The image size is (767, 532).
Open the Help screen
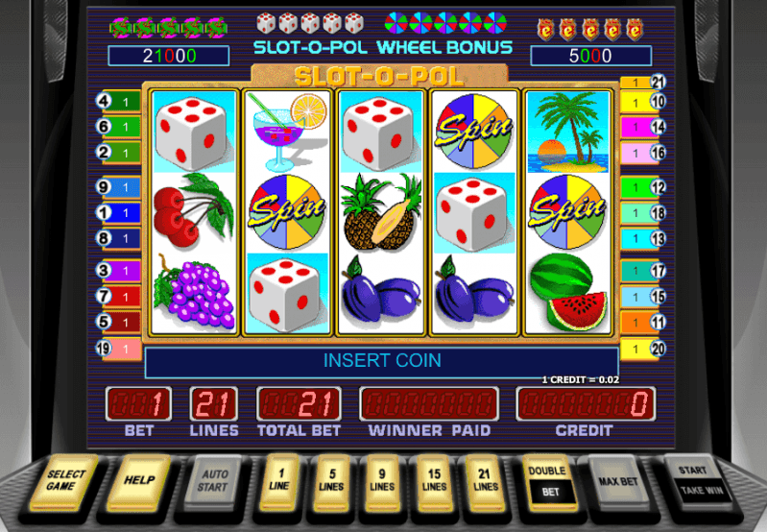[x=139, y=481]
